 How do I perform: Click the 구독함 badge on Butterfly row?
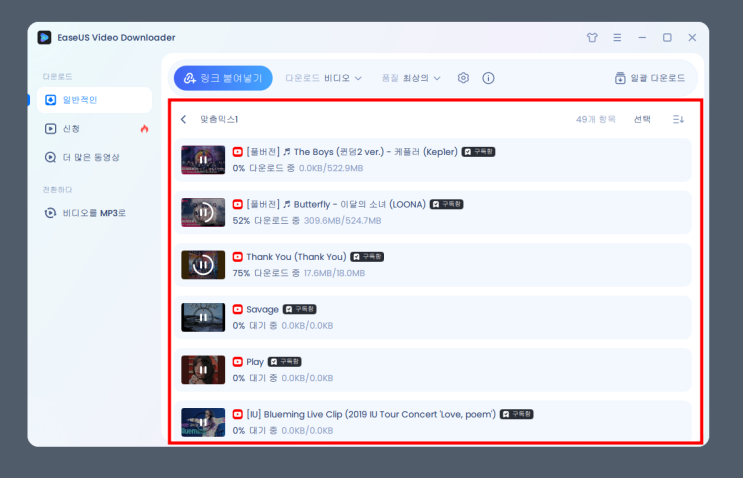[446, 205]
